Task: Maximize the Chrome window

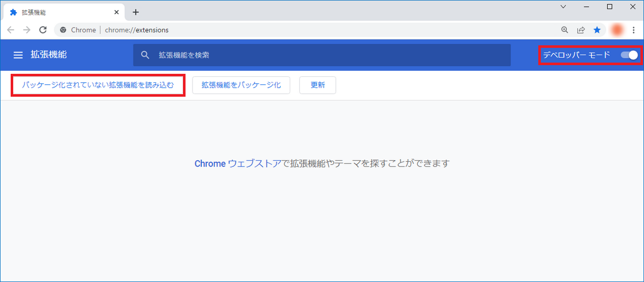Action: [610, 7]
